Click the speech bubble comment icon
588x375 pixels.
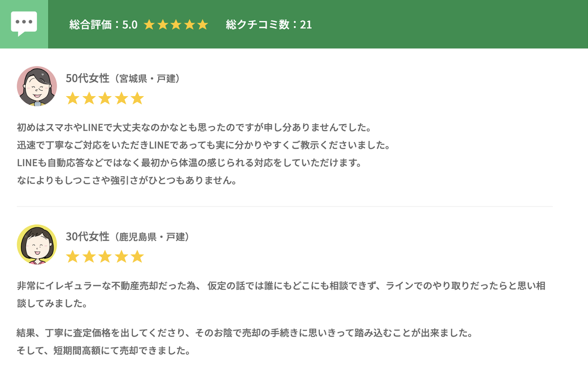click(x=24, y=24)
